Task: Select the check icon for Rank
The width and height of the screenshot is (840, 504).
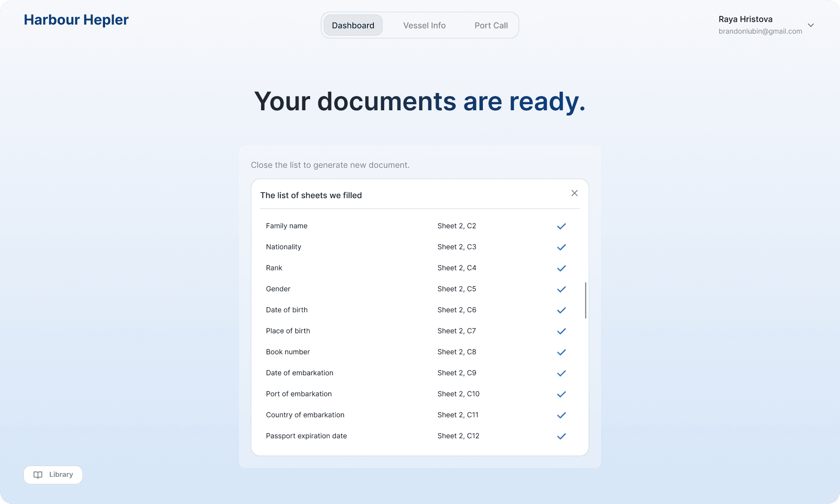Action: coord(561,268)
